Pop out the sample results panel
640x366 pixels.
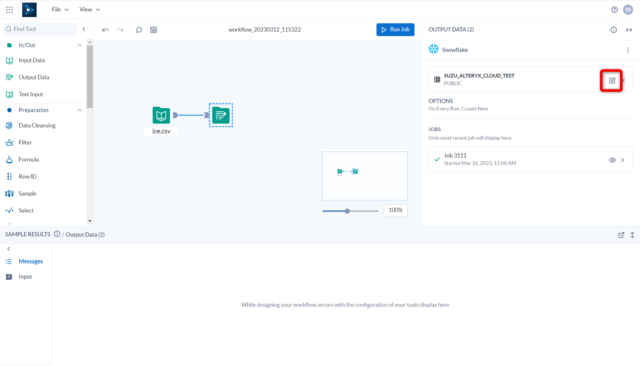(x=621, y=235)
